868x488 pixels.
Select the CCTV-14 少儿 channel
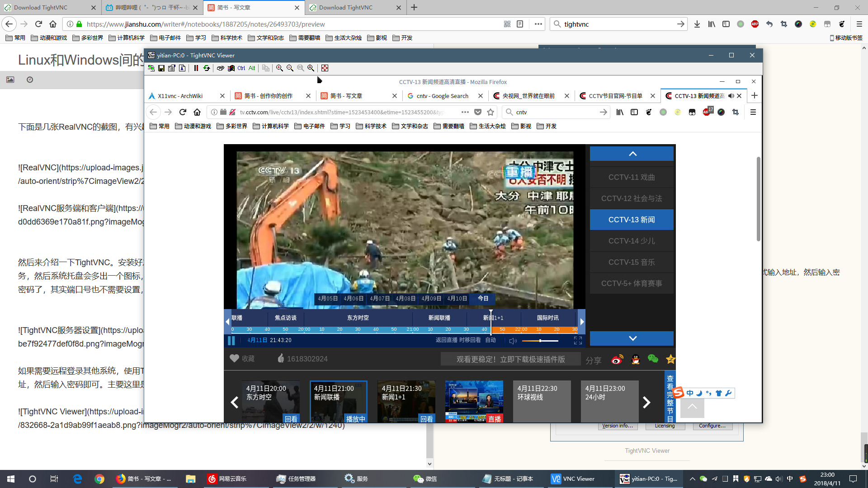point(632,241)
